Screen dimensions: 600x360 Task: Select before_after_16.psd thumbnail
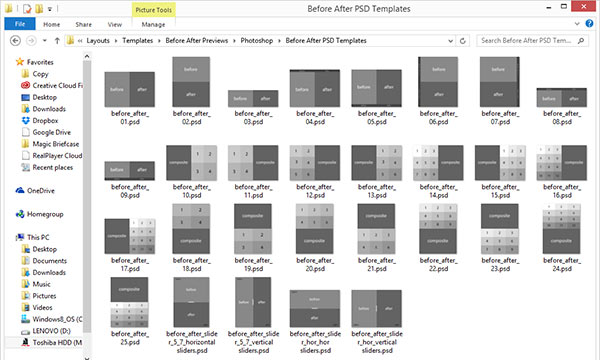tap(562, 163)
